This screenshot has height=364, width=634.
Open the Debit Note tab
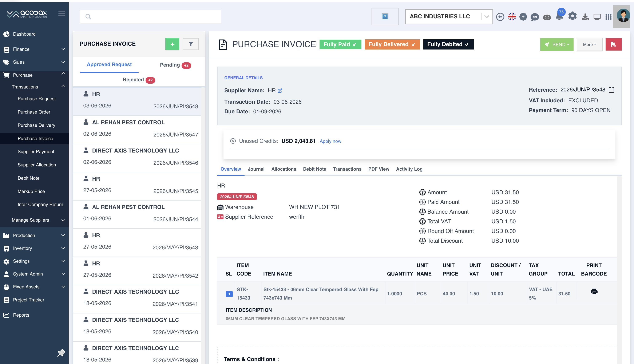(314, 169)
